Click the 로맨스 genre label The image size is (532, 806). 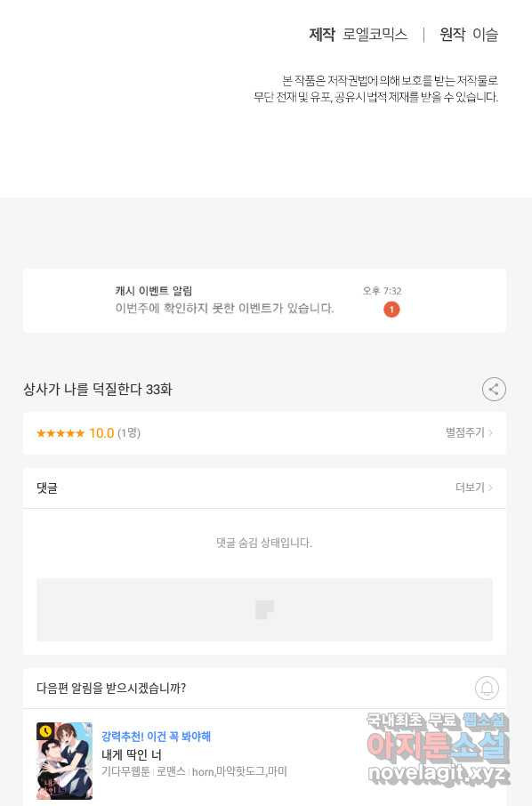[171, 771]
